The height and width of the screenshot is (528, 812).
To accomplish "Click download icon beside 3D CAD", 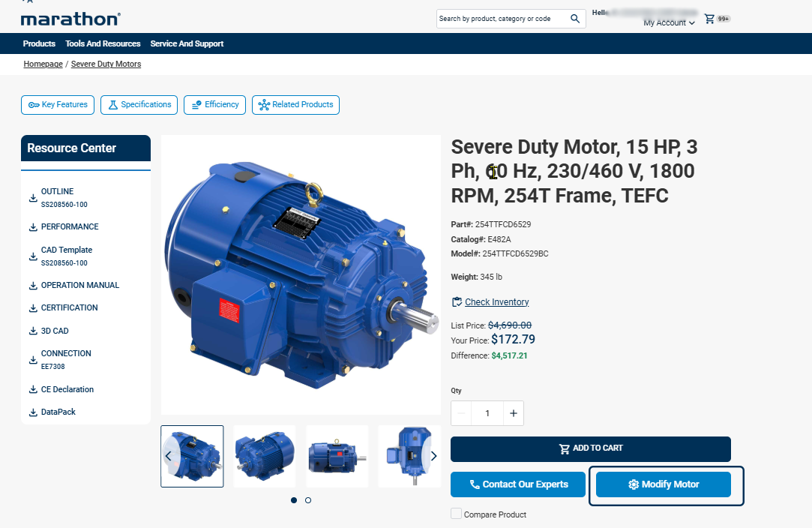I will [33, 331].
